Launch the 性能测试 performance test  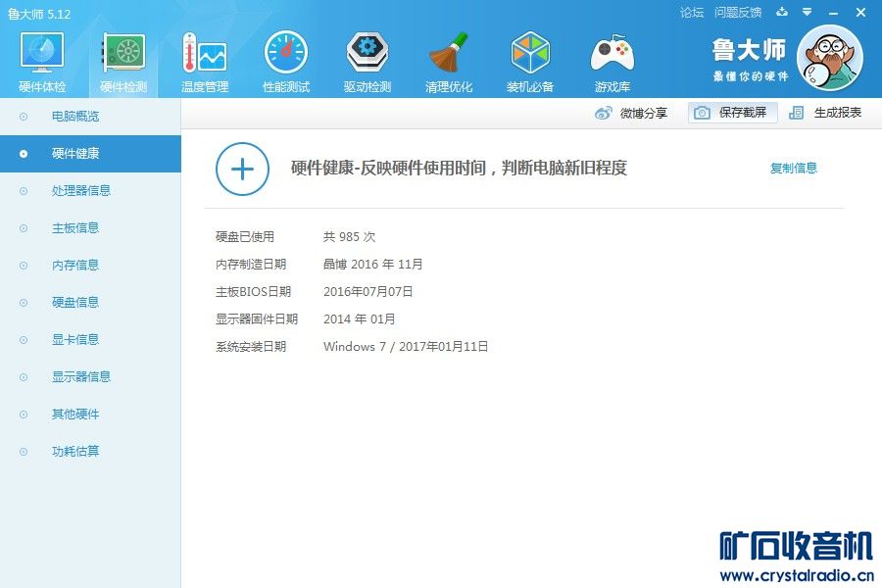click(x=286, y=62)
